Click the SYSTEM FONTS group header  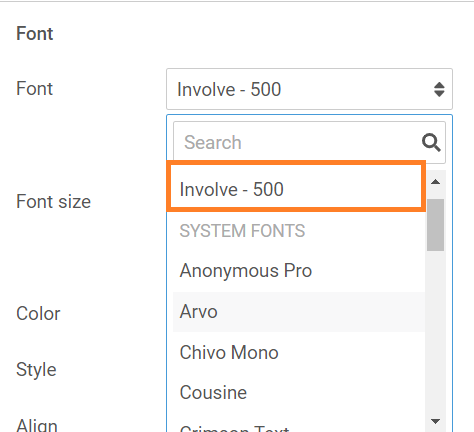pyautogui.click(x=242, y=231)
